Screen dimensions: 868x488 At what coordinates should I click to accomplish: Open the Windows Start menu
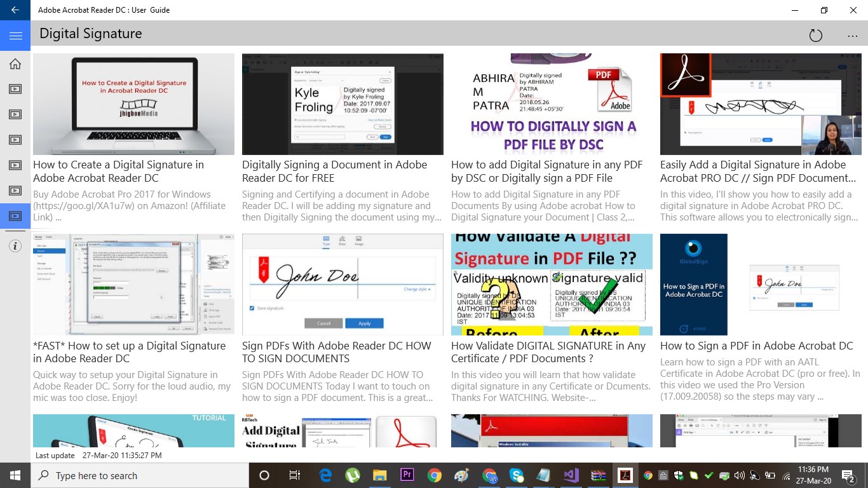(15, 475)
